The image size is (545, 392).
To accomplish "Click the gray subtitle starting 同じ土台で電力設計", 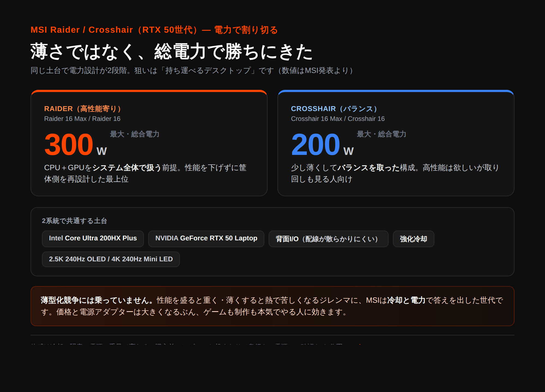I will tap(192, 71).
